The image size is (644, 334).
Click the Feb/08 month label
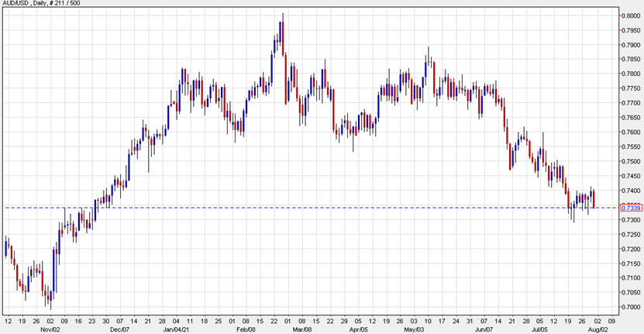click(246, 330)
